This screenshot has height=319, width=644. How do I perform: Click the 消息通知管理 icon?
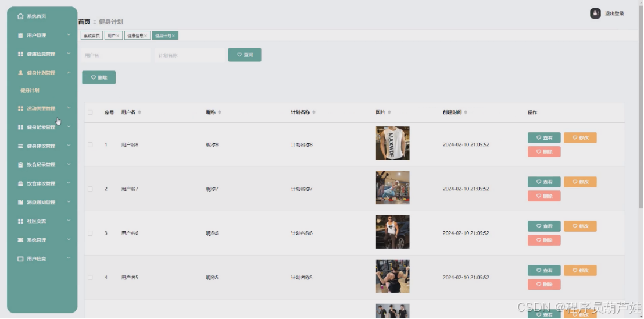tap(20, 202)
